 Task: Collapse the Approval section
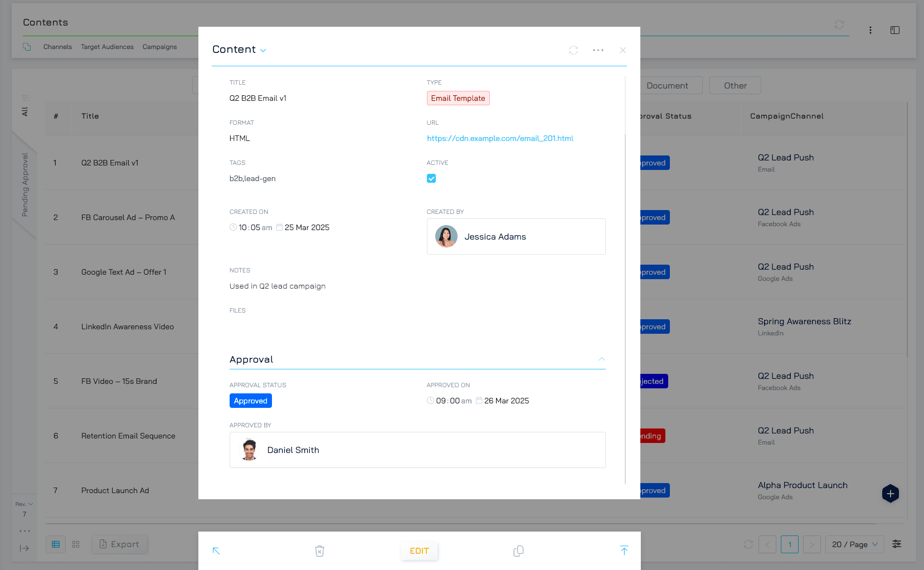[601, 359]
